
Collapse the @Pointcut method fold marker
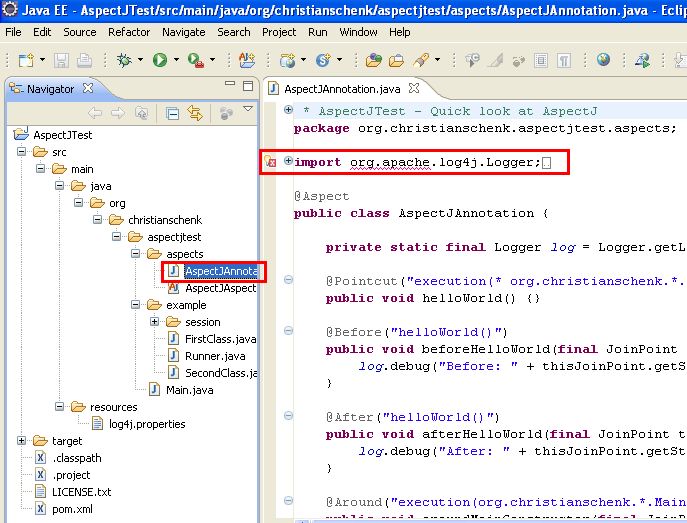288,279
